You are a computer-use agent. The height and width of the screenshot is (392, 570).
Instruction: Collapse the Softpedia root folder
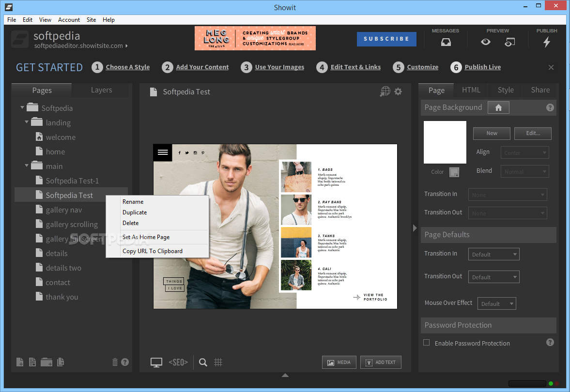22,107
